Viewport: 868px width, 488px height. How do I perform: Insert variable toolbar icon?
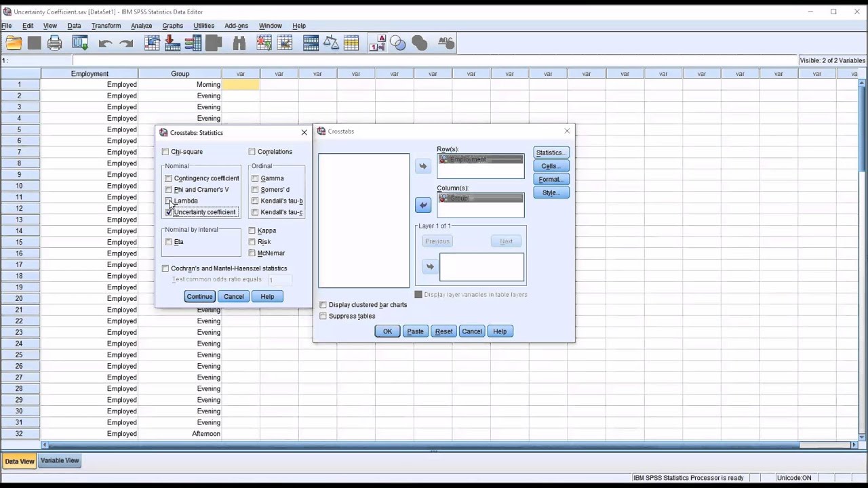[x=284, y=43]
